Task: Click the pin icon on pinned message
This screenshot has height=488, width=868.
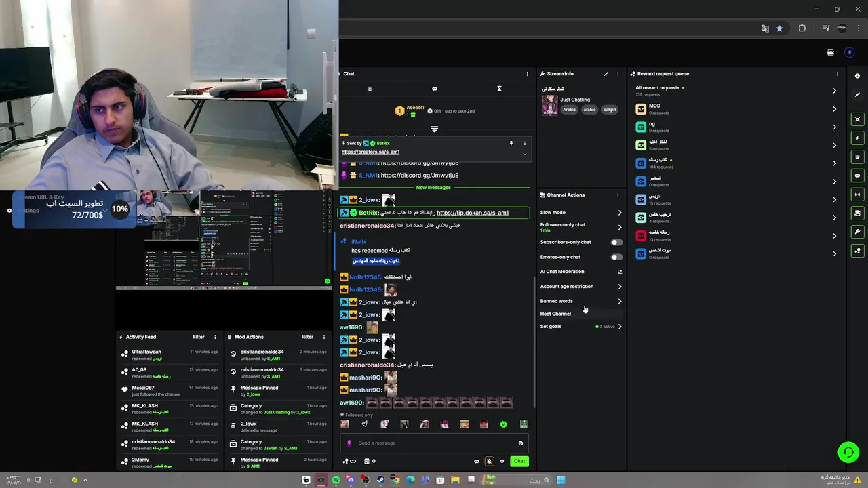Action: click(511, 144)
